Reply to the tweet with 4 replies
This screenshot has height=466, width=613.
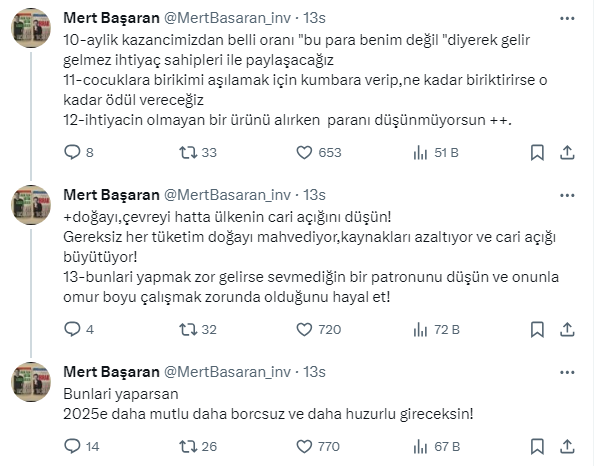point(71,328)
